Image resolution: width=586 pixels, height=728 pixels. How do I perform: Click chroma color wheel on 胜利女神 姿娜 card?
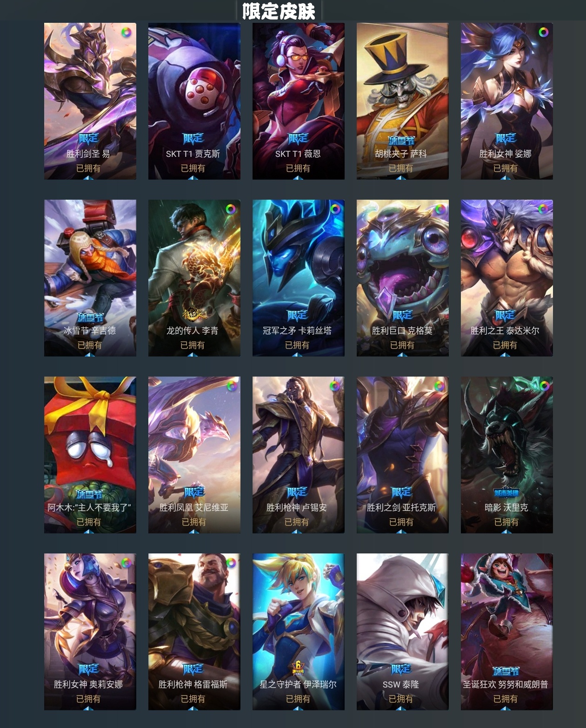coord(543,32)
